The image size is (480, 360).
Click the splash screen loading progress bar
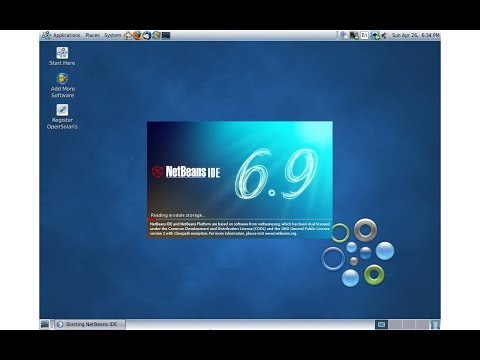(240, 219)
